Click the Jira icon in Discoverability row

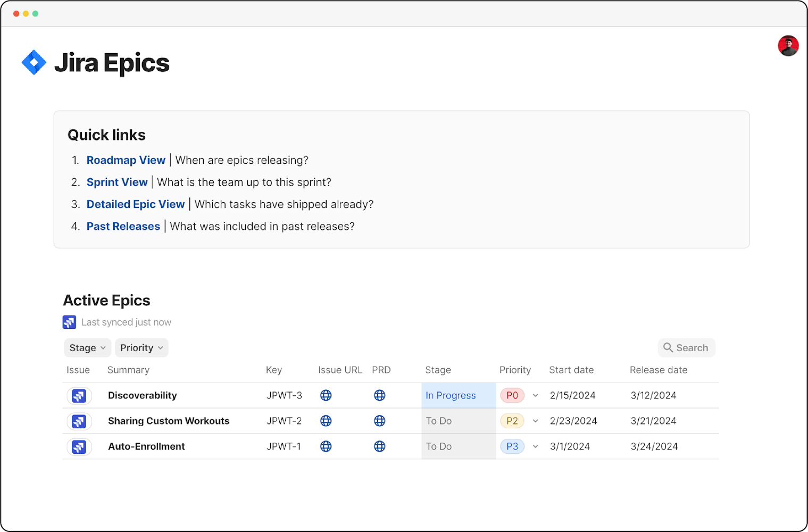[79, 396]
